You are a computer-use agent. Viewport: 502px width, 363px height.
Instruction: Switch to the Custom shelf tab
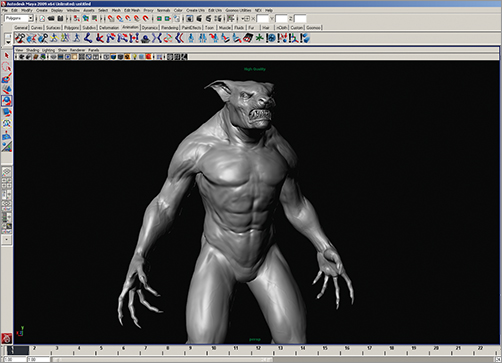tap(296, 28)
